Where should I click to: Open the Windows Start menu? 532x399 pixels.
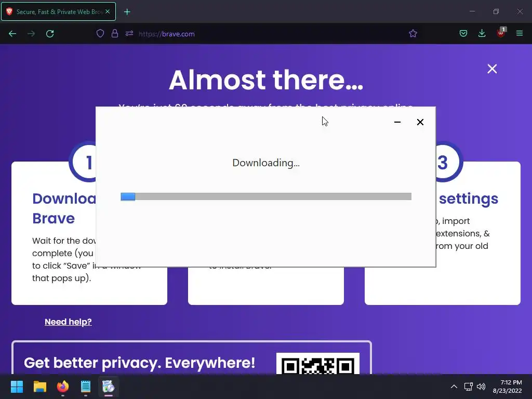pos(17,387)
